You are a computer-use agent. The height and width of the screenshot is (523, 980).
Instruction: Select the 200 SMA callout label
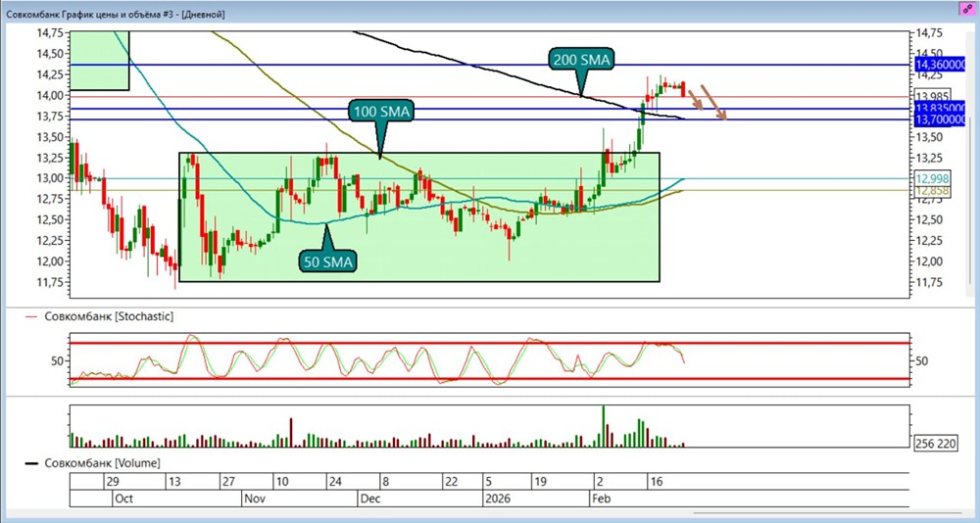tap(582, 60)
